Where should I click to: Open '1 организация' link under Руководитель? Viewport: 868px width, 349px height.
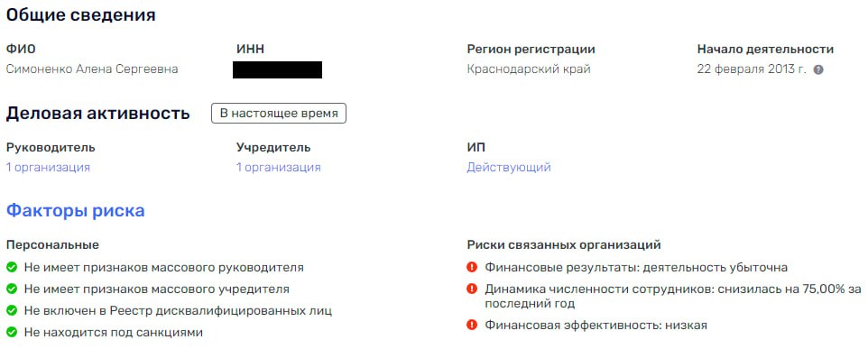48,168
